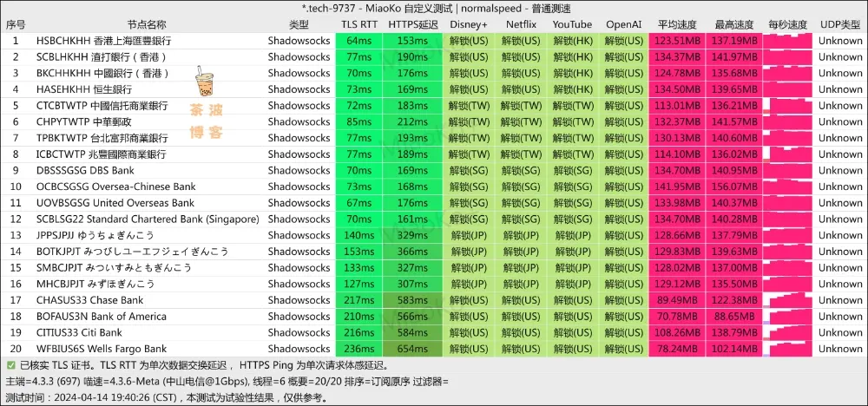
Task: Click the Shadowsocks type for DBS Bank
Action: [299, 170]
